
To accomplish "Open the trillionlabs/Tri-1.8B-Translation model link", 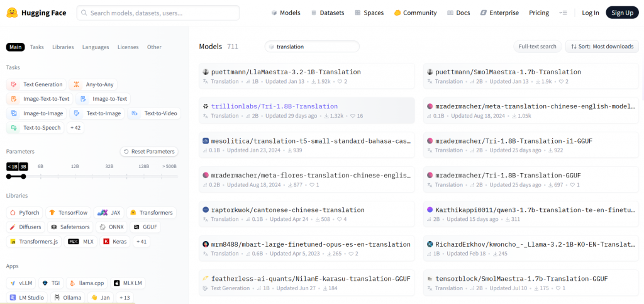I will pyautogui.click(x=274, y=106).
